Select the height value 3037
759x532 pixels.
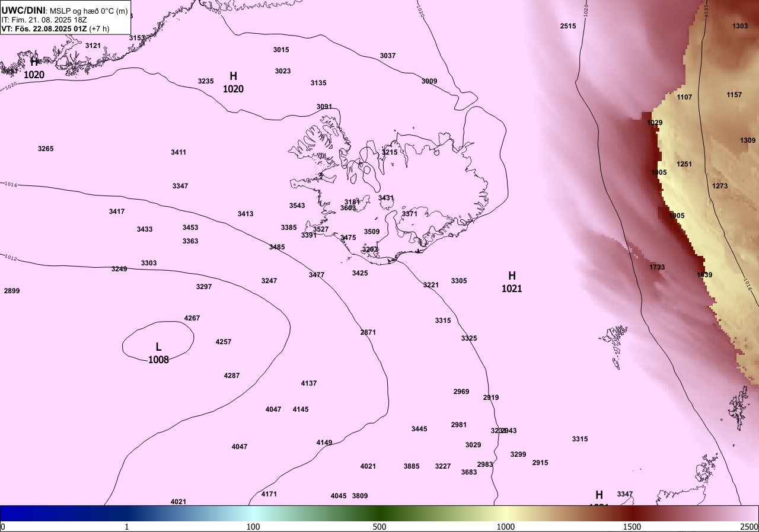[388, 56]
